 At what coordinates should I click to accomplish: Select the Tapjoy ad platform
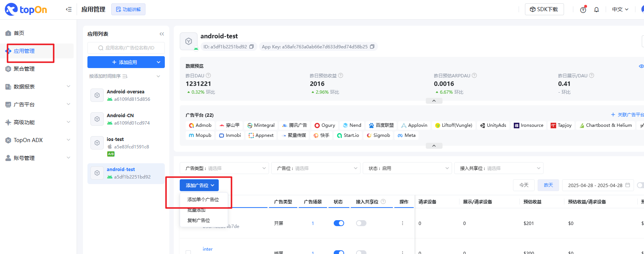[x=561, y=125]
